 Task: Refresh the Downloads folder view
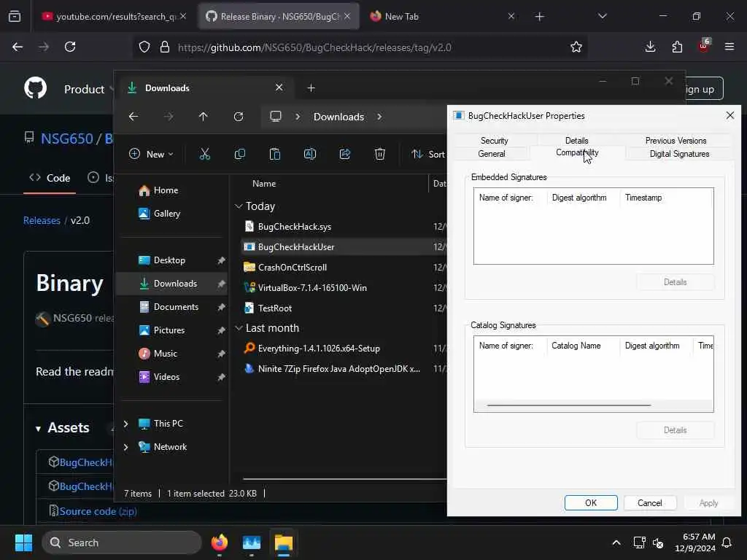click(x=239, y=117)
